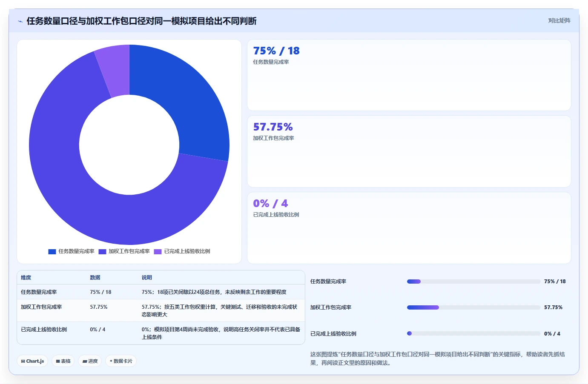This screenshot has width=588, height=384.
Task: Click 已完成上线验收比例 caption in bottom card
Action: tap(276, 215)
